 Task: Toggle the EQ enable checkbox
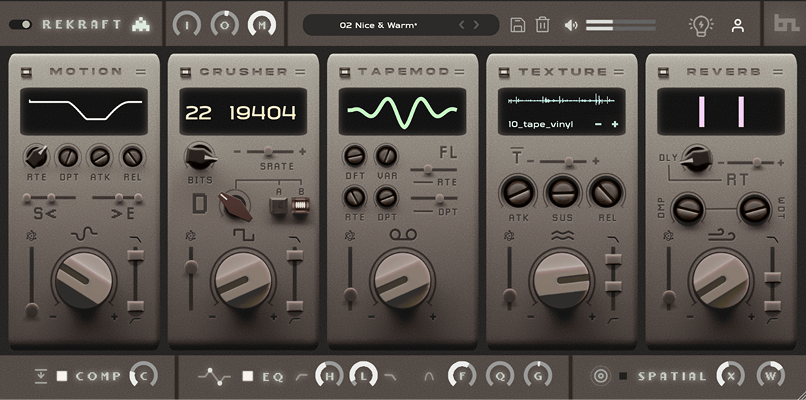click(248, 376)
